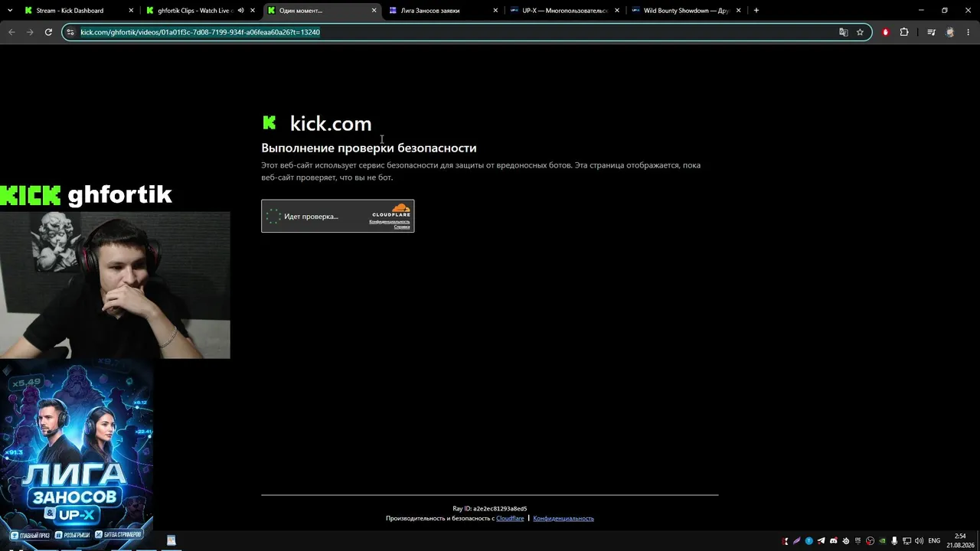
Task: Click the Cloudflare verification widget
Action: 338,216
